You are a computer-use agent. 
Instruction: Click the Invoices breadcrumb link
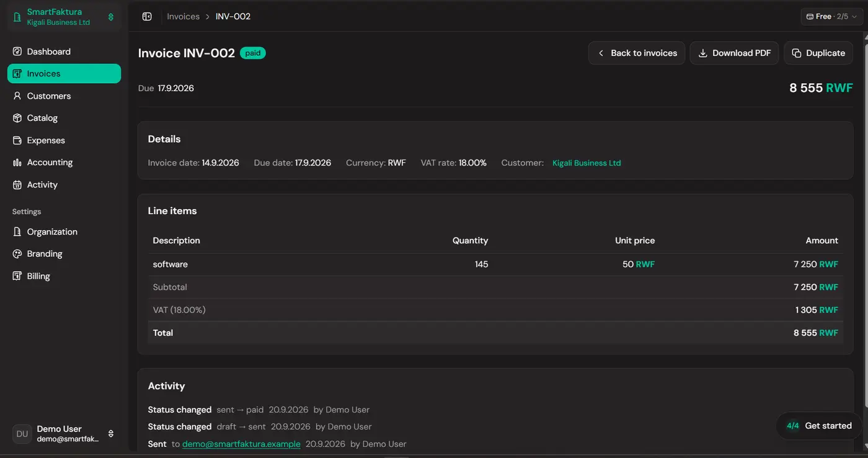pyautogui.click(x=183, y=17)
